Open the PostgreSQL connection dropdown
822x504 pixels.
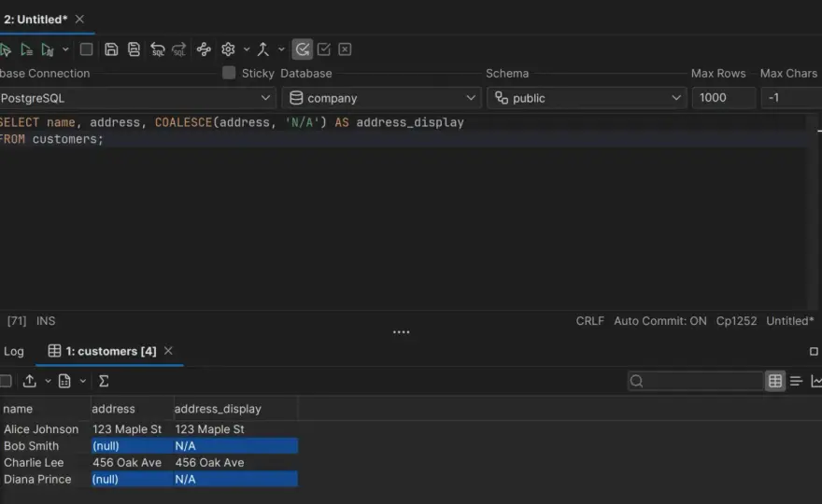click(136, 98)
